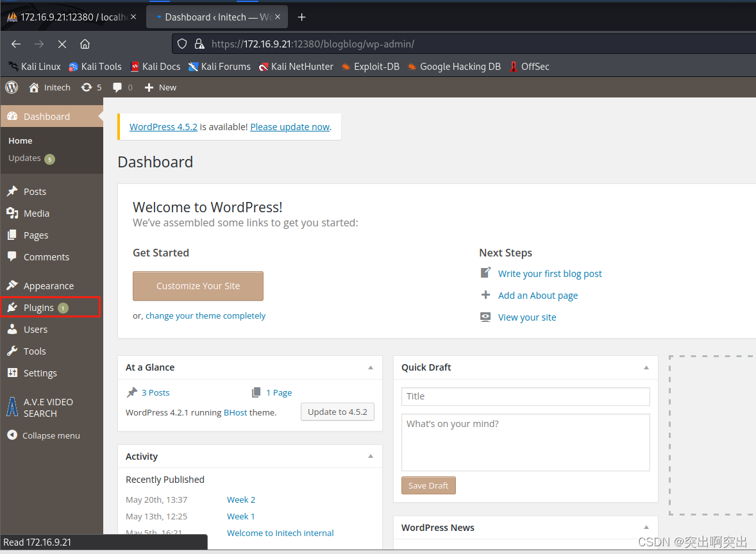
Task: Click the shield tracking protection icon
Action: (181, 44)
